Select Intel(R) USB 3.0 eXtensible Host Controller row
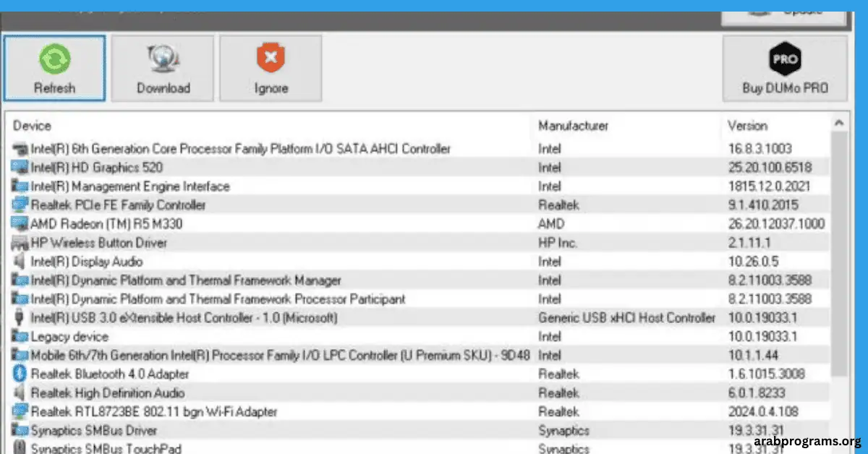The image size is (868, 454). click(418, 318)
